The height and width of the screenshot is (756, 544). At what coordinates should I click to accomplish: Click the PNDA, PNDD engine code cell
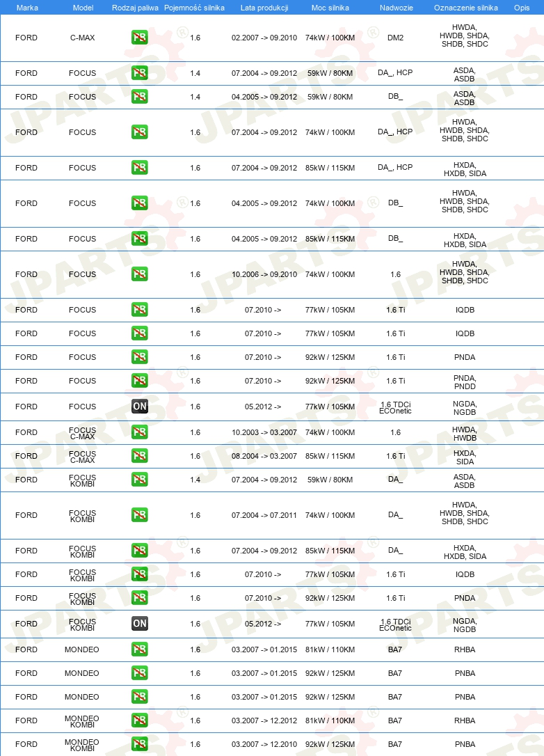pos(465,382)
